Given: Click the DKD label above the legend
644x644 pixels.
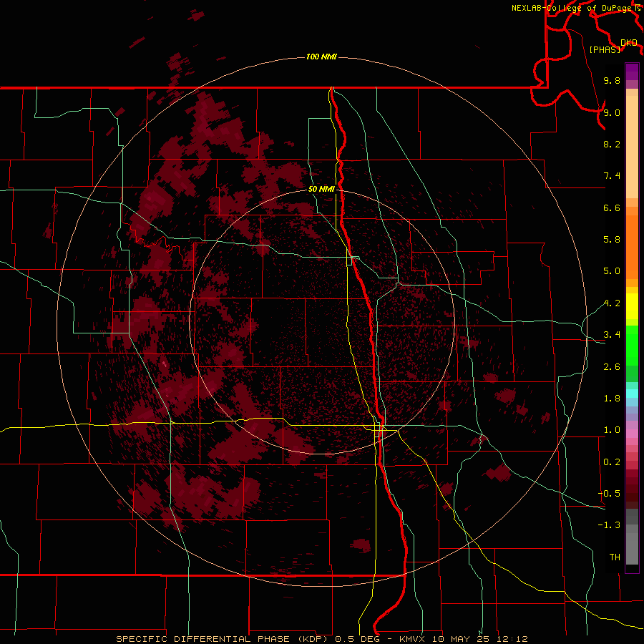Looking at the screenshot, I should [x=629, y=43].
